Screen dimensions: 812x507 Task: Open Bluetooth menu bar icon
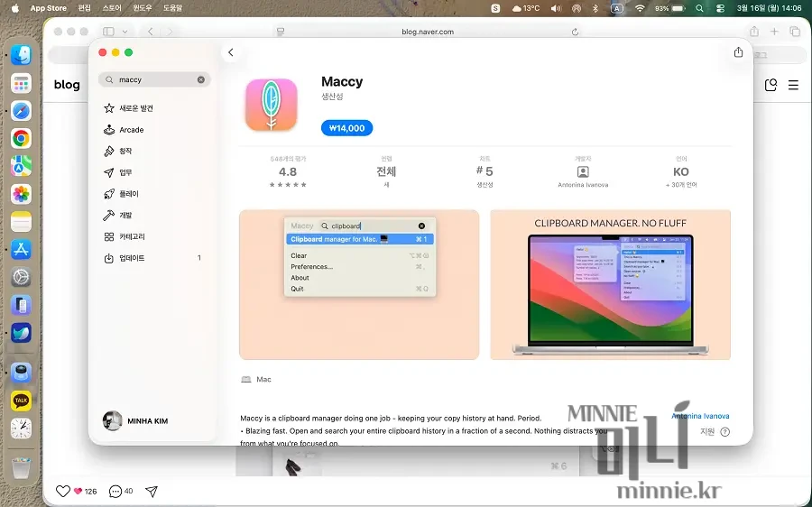pyautogui.click(x=595, y=8)
